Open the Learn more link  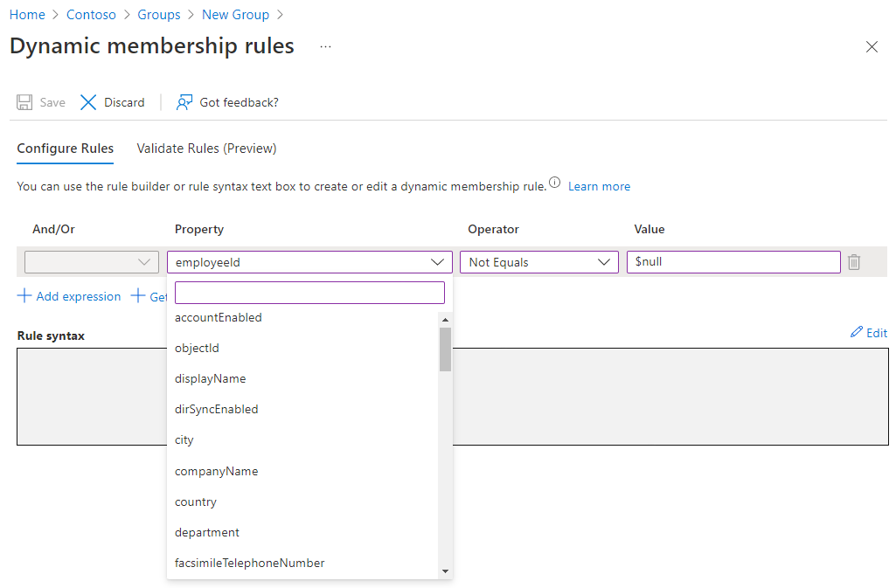(599, 186)
